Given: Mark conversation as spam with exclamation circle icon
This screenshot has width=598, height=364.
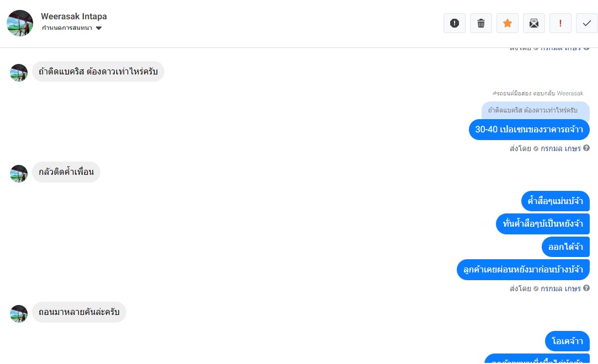Looking at the screenshot, I should coord(455,23).
